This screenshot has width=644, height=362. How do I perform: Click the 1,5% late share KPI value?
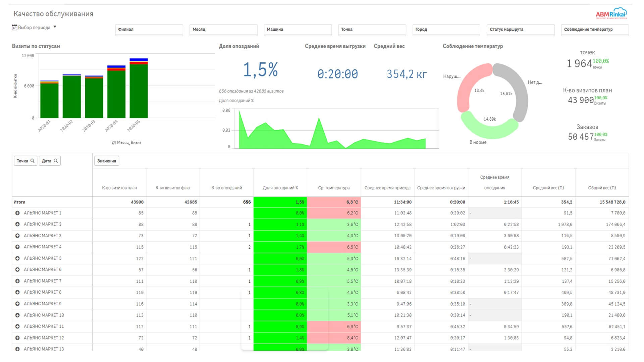260,70
